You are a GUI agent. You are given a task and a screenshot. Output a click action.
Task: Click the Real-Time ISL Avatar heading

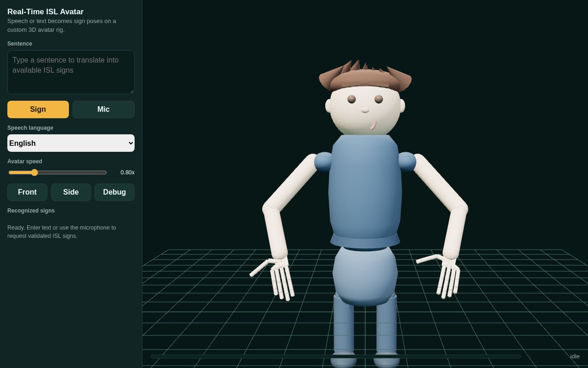pos(45,12)
